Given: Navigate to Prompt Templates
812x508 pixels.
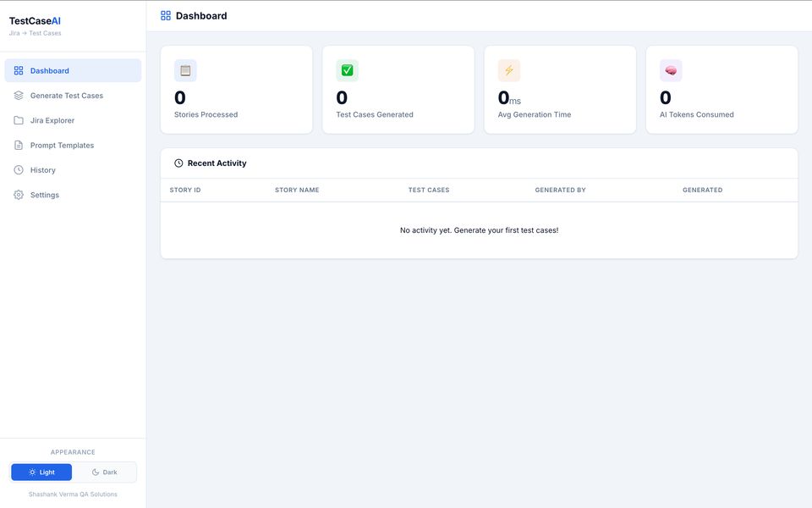Looking at the screenshot, I should pos(73,145).
